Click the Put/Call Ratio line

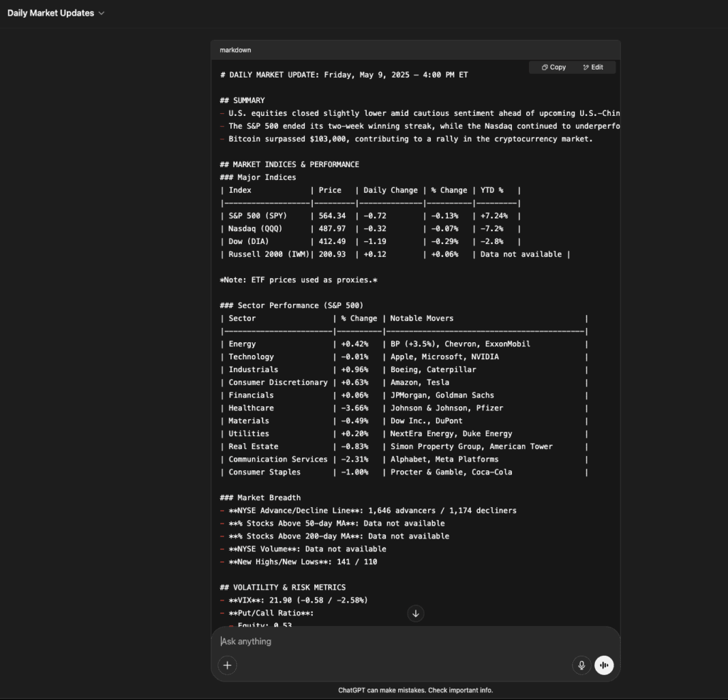point(267,613)
